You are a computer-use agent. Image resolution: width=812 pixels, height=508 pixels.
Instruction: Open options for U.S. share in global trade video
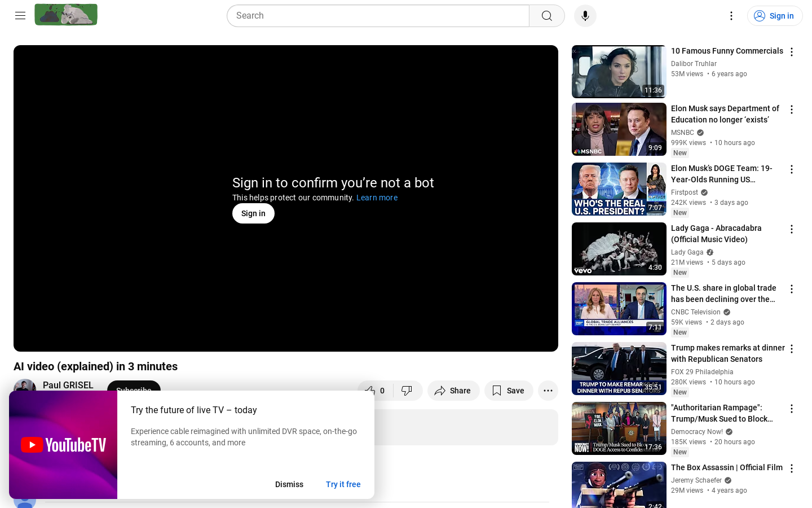point(792,289)
